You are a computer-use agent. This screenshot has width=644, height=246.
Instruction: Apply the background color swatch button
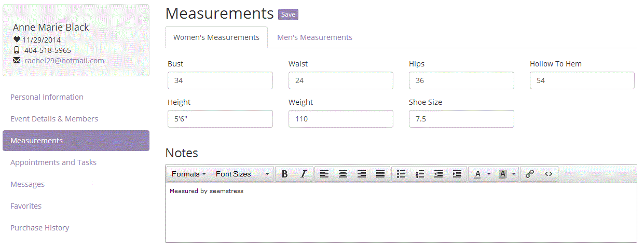click(x=502, y=174)
